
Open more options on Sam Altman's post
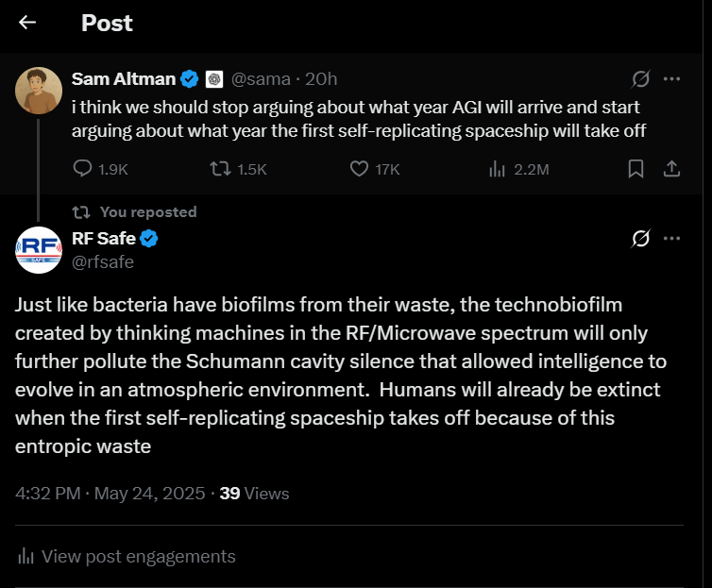[x=671, y=79]
